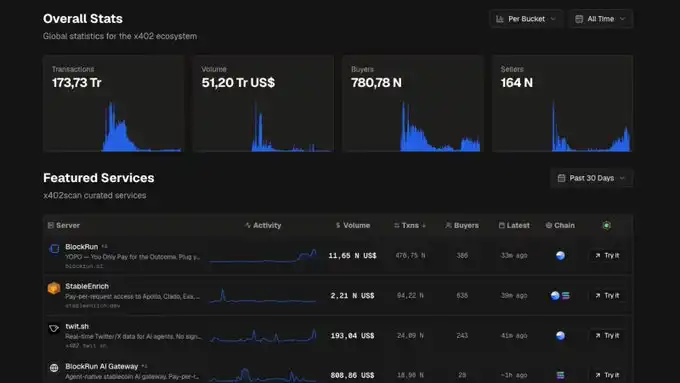Open the Per Bucket dropdown
Viewport: 680px width, 383px height.
(526, 19)
